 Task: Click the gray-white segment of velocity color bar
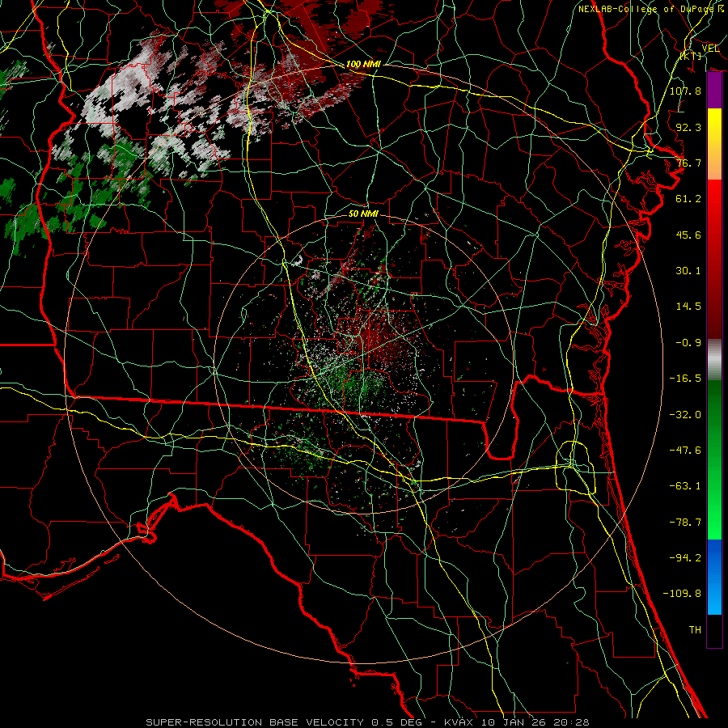pyautogui.click(x=714, y=360)
